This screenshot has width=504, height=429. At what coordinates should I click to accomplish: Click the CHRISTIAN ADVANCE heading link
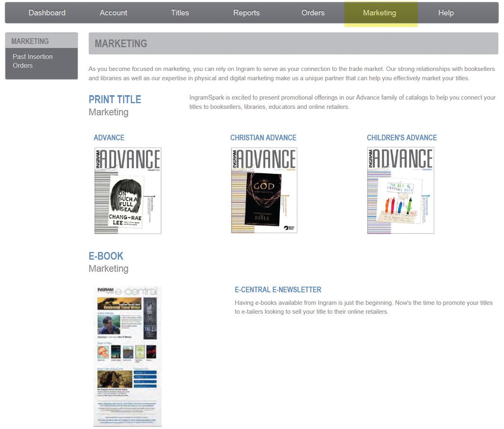coord(263,138)
